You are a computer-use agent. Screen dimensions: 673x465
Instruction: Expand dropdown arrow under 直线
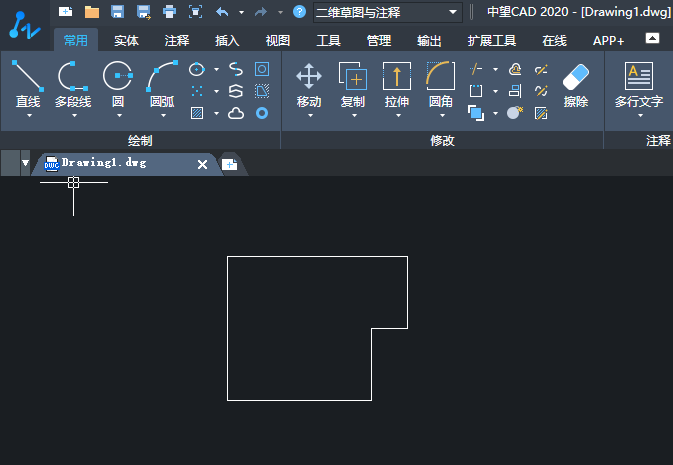point(29,115)
